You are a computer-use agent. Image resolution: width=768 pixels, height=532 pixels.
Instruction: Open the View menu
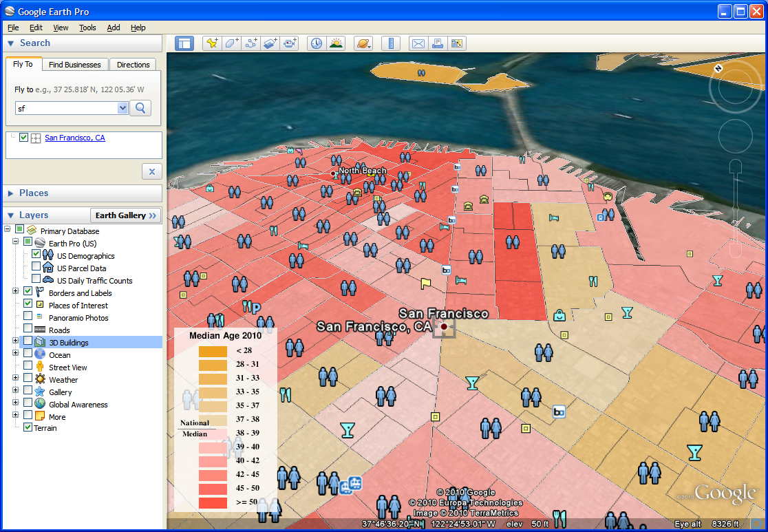[61, 28]
